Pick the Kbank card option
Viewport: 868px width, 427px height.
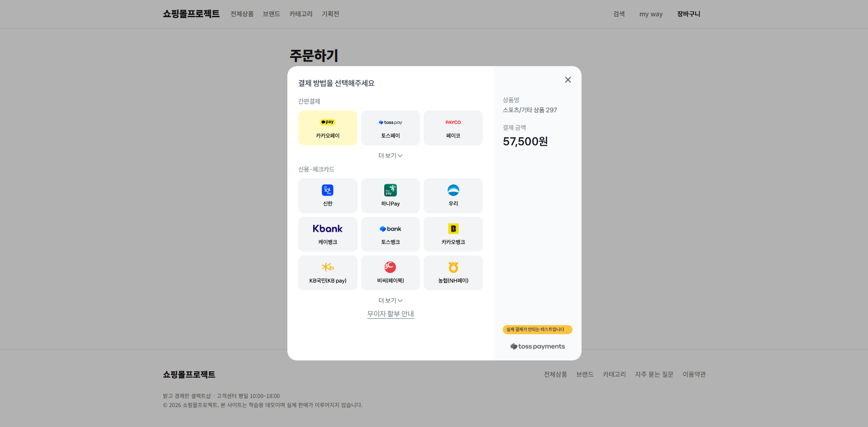(x=328, y=234)
